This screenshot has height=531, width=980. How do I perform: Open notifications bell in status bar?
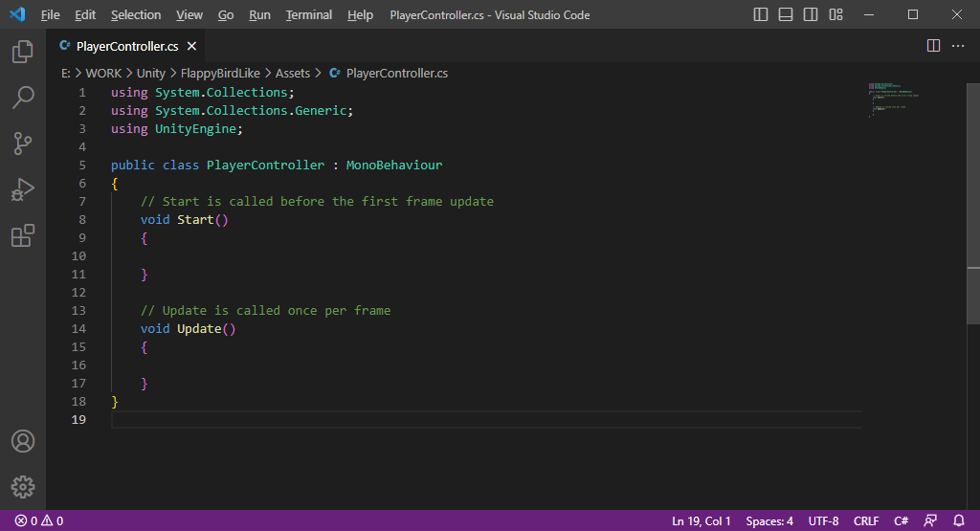click(958, 520)
